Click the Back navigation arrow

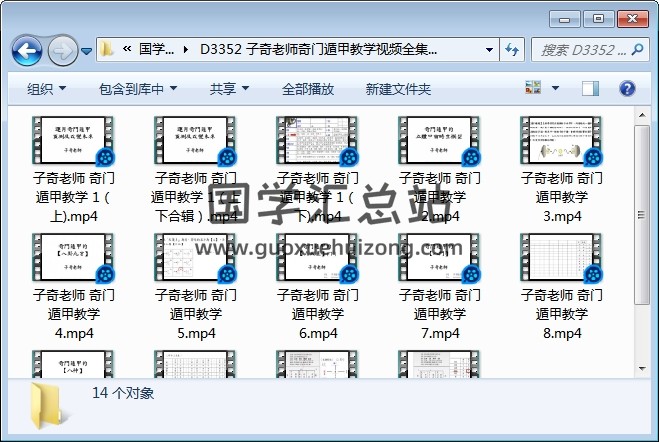tap(26, 49)
